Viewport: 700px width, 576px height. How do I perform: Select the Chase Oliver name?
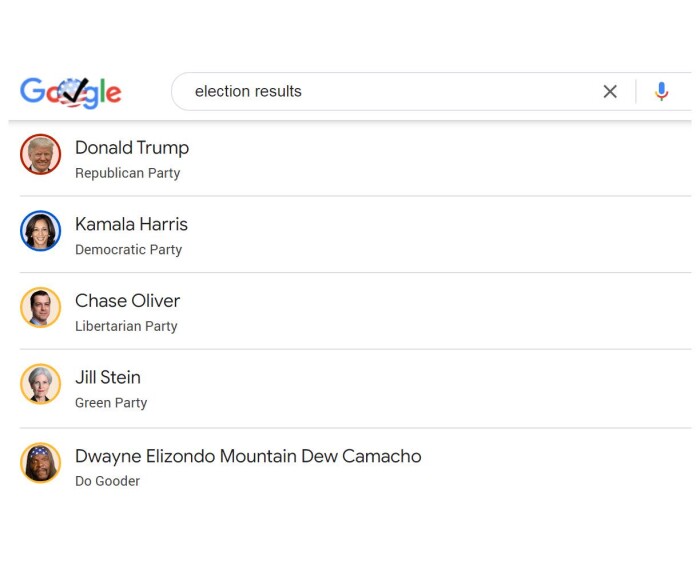pos(127,301)
